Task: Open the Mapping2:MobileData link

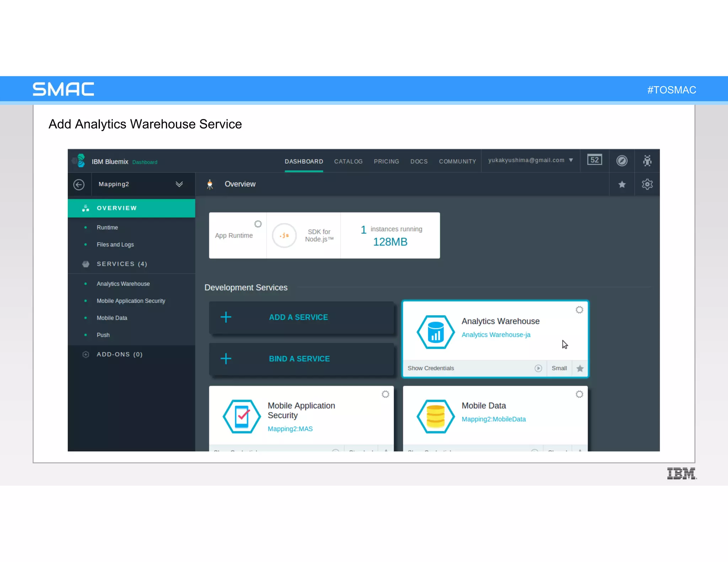Action: pyautogui.click(x=493, y=419)
